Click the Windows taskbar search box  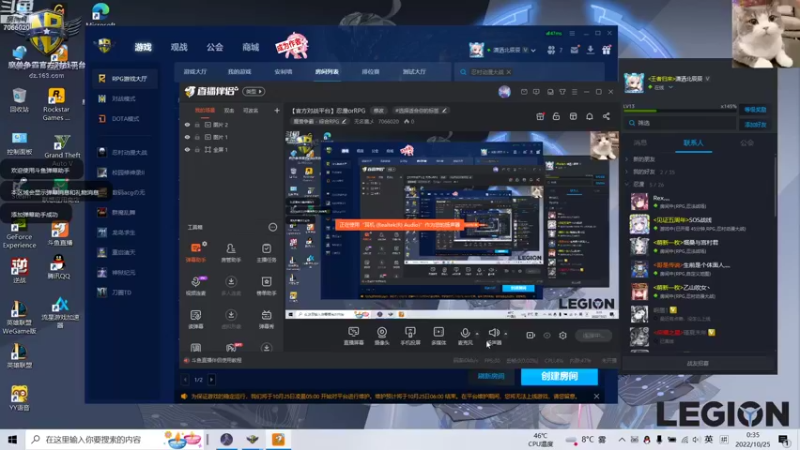coord(115,439)
